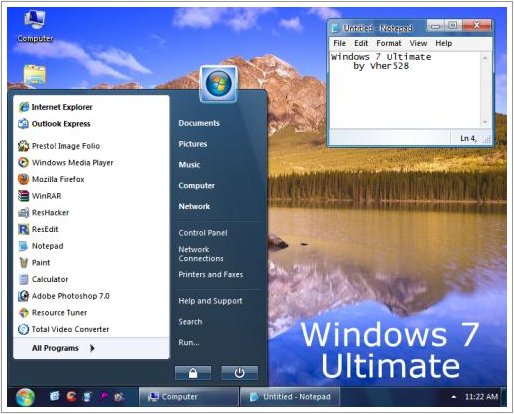Viewport: 514px width, 414px height.
Task: Click the red circular quick launch icon
Action: (71, 396)
